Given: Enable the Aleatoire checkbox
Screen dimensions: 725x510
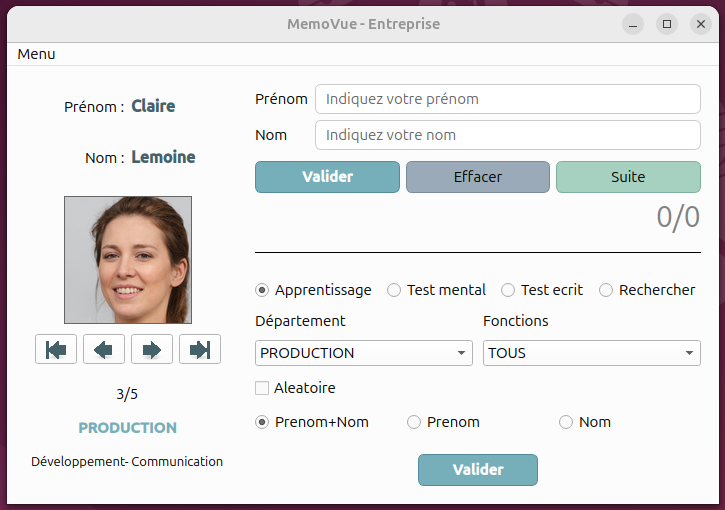Looking at the screenshot, I should point(262,388).
